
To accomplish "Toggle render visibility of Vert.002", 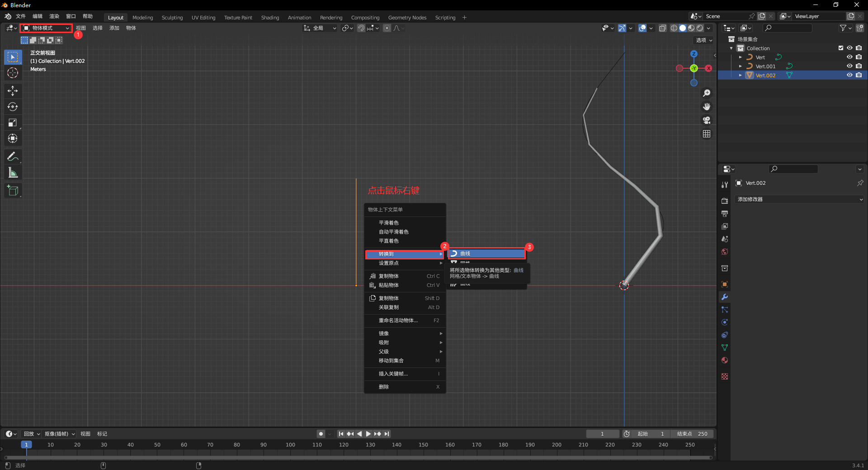I will (859, 75).
